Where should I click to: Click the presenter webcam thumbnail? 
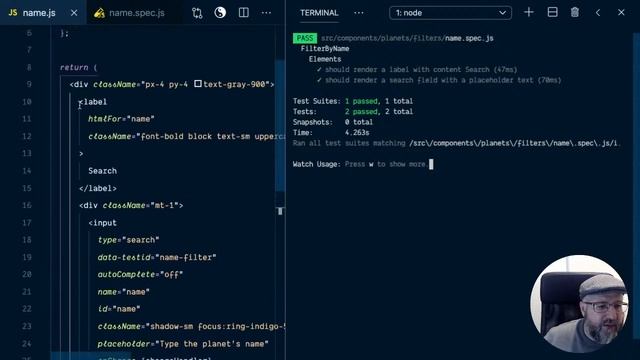(579, 304)
